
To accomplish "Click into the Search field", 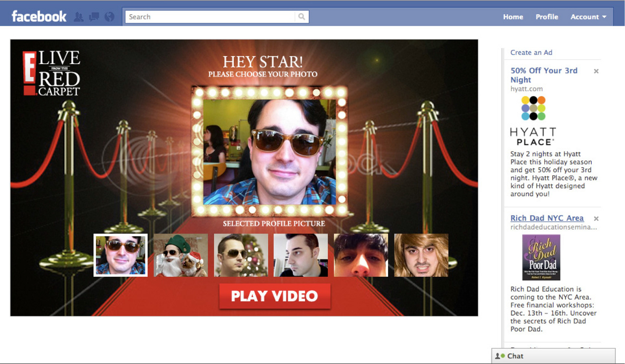I will (210, 17).
